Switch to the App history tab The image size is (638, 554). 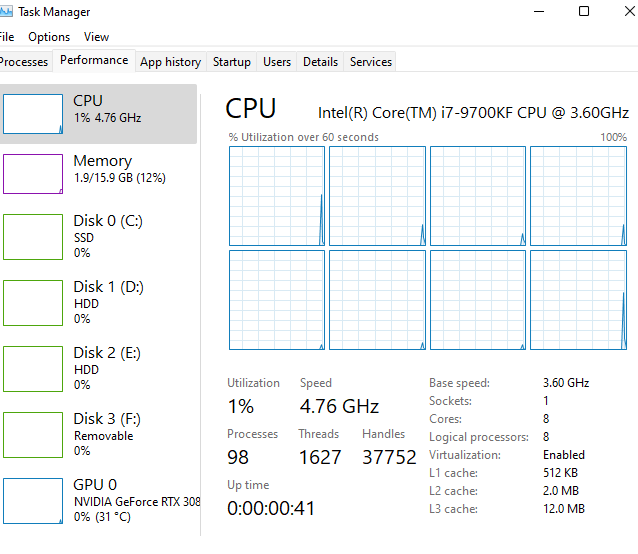(x=170, y=62)
